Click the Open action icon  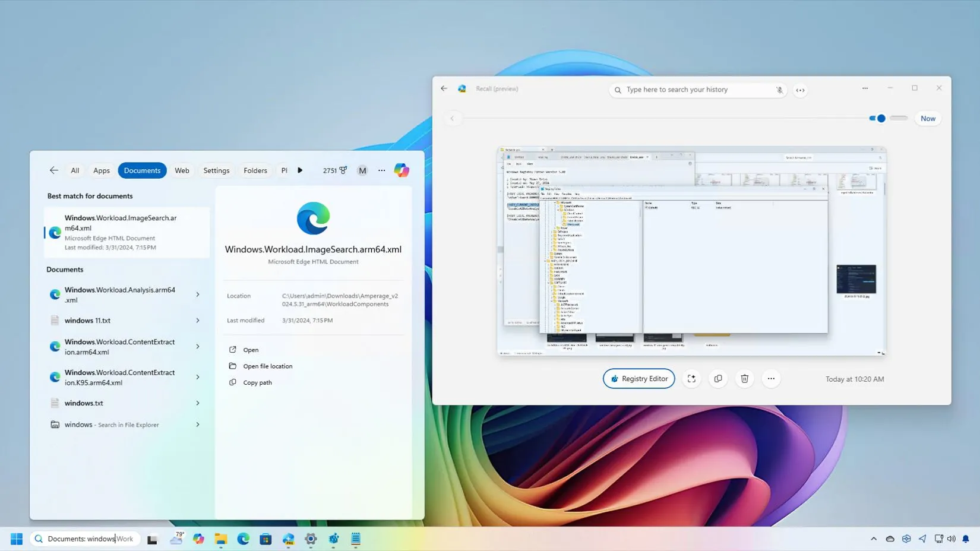233,350
